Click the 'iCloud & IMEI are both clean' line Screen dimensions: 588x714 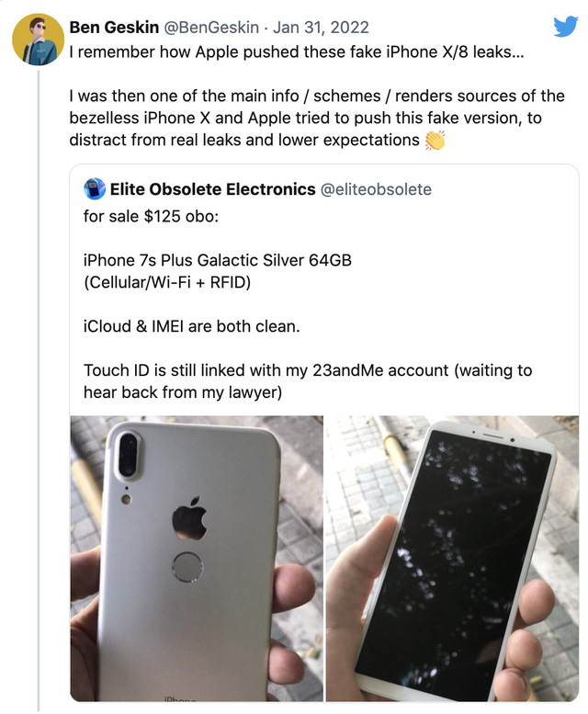[x=192, y=326]
